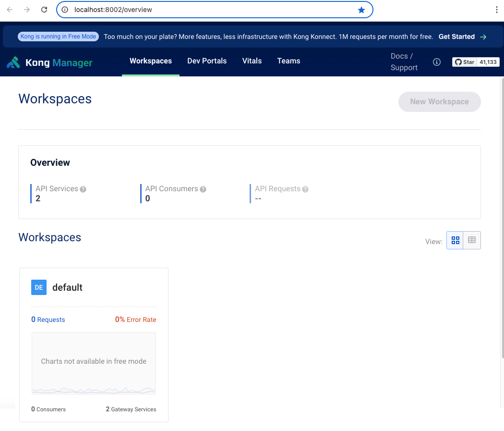Go to the Vitals tab
Screen dimensions: 504x431
click(252, 61)
